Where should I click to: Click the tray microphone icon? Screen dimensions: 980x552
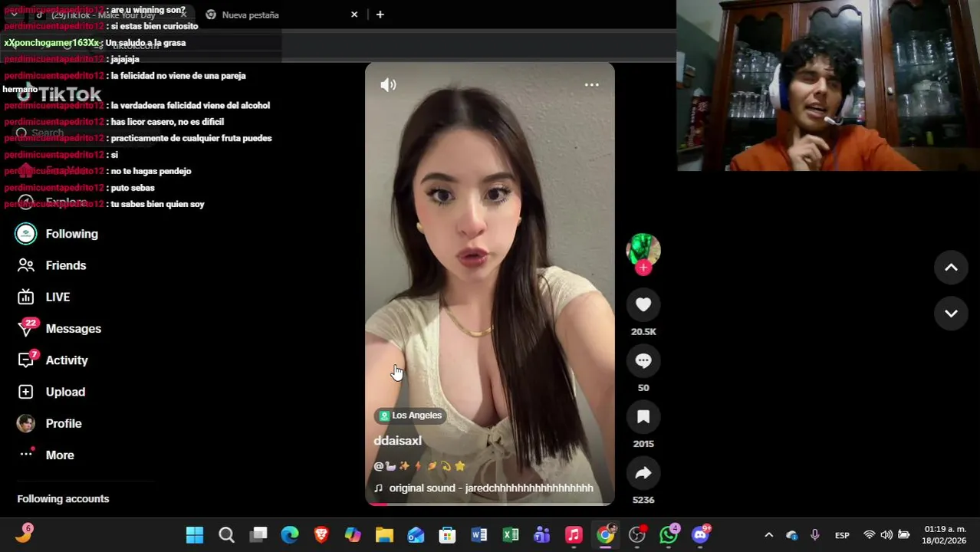click(x=814, y=535)
